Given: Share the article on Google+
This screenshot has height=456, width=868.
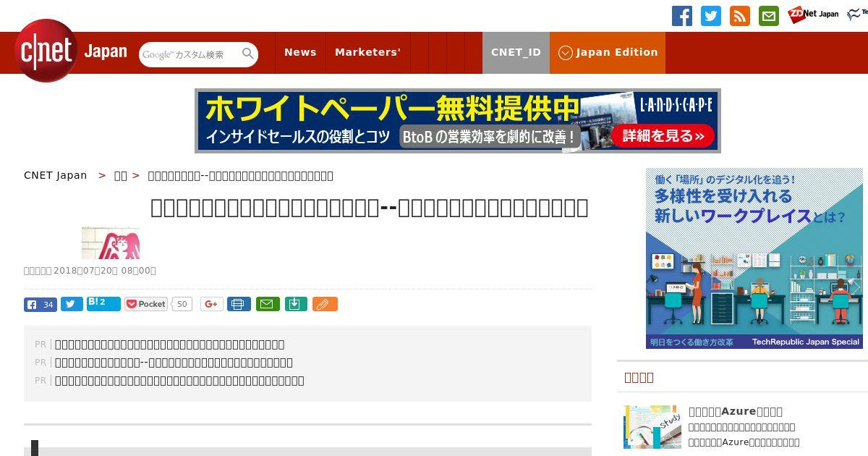Looking at the screenshot, I should [212, 304].
